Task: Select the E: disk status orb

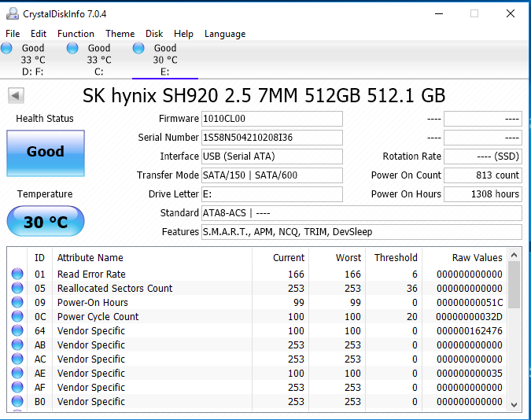Action: [x=139, y=49]
